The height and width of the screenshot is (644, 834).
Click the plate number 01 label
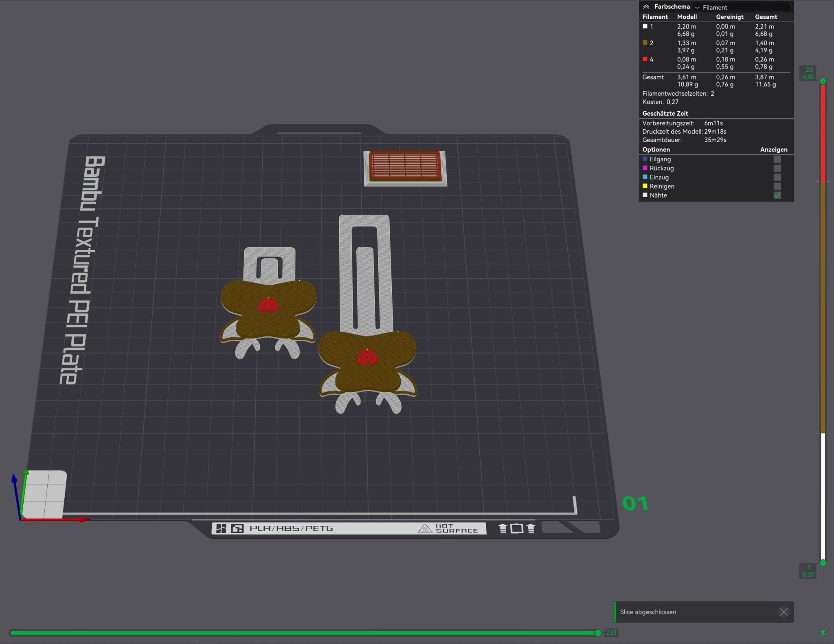pyautogui.click(x=634, y=503)
